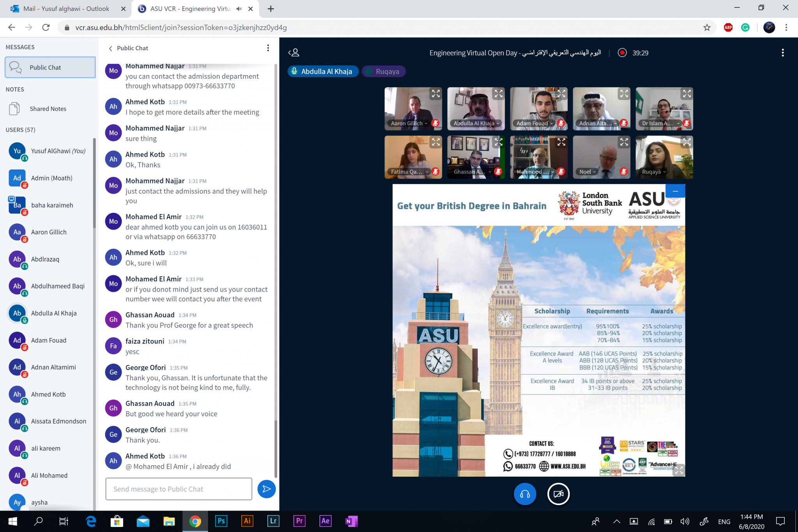This screenshot has width=798, height=532.
Task: Open the meeting options three-dot menu
Action: click(x=782, y=53)
